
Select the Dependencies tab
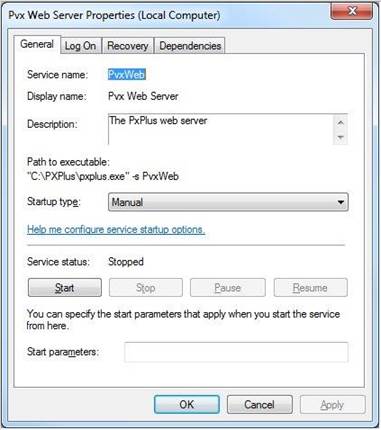coord(190,46)
